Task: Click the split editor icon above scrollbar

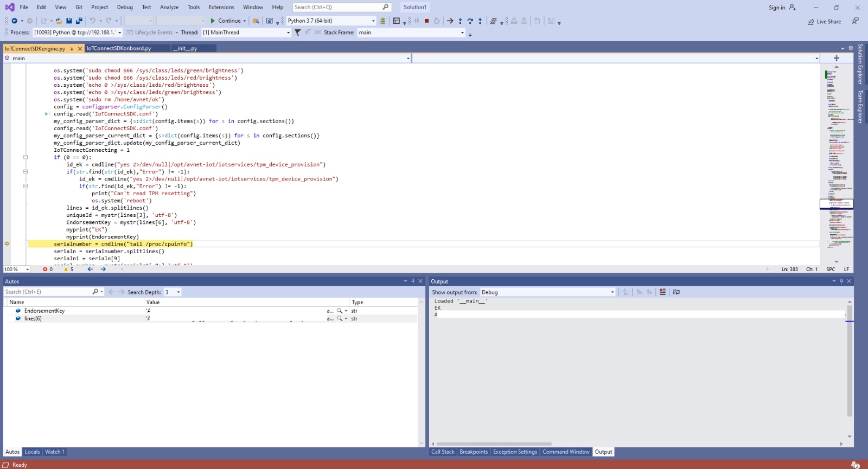Action: click(x=836, y=58)
